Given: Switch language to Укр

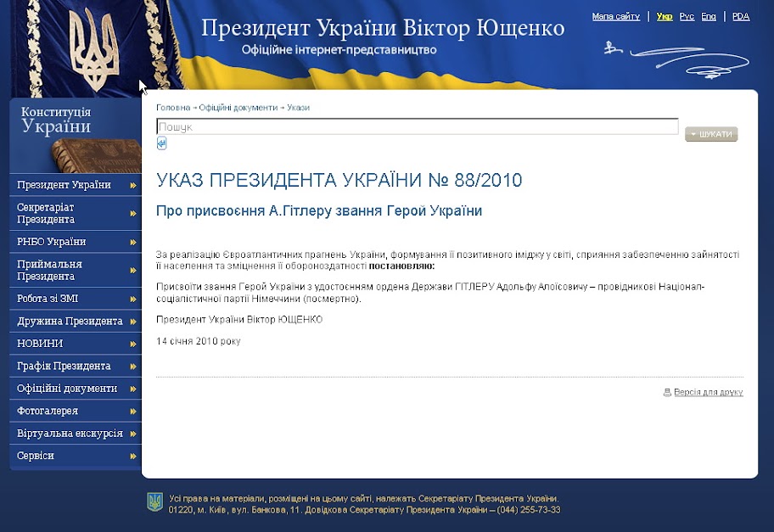Looking at the screenshot, I should [665, 17].
